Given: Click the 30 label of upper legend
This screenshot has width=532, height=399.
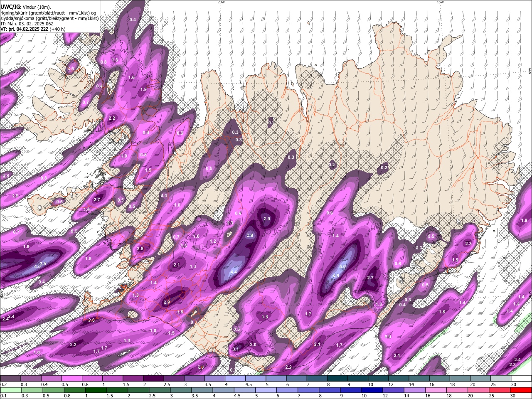Looking at the screenshot, I should coord(514,384).
